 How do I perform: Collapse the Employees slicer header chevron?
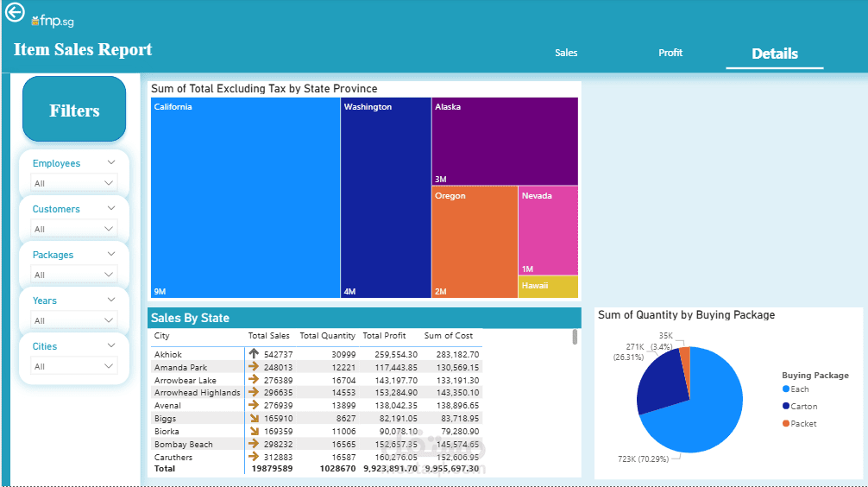pos(111,162)
